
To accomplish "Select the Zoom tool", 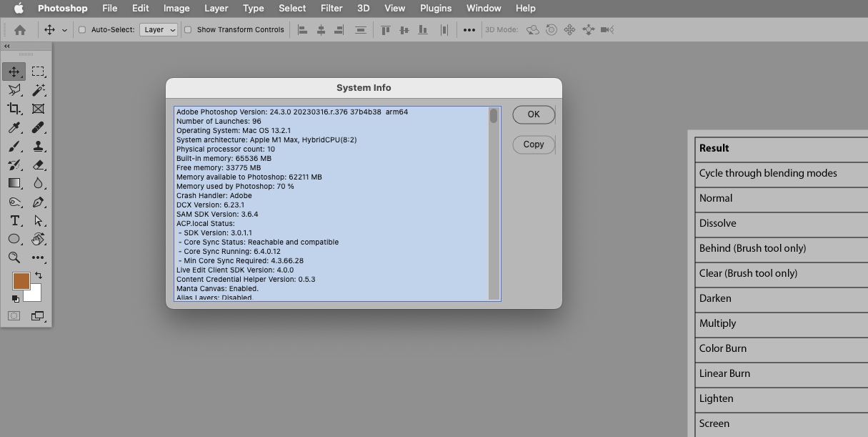I will 14,257.
